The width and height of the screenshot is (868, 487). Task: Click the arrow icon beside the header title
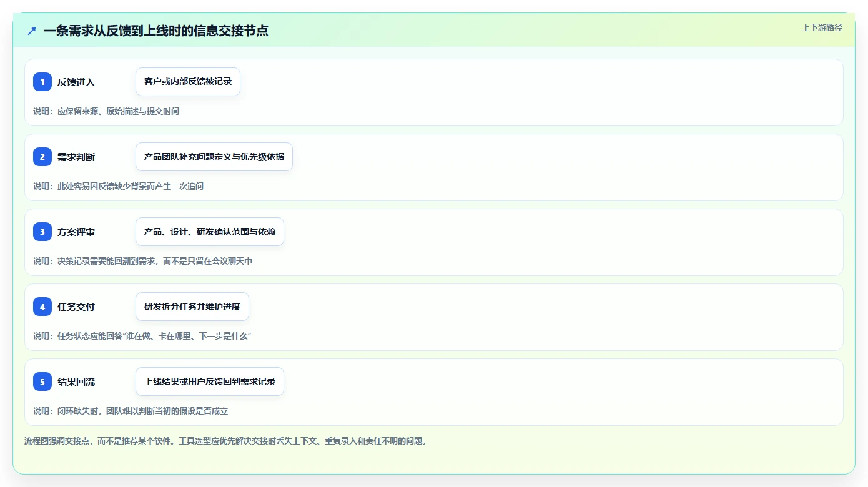(x=32, y=31)
